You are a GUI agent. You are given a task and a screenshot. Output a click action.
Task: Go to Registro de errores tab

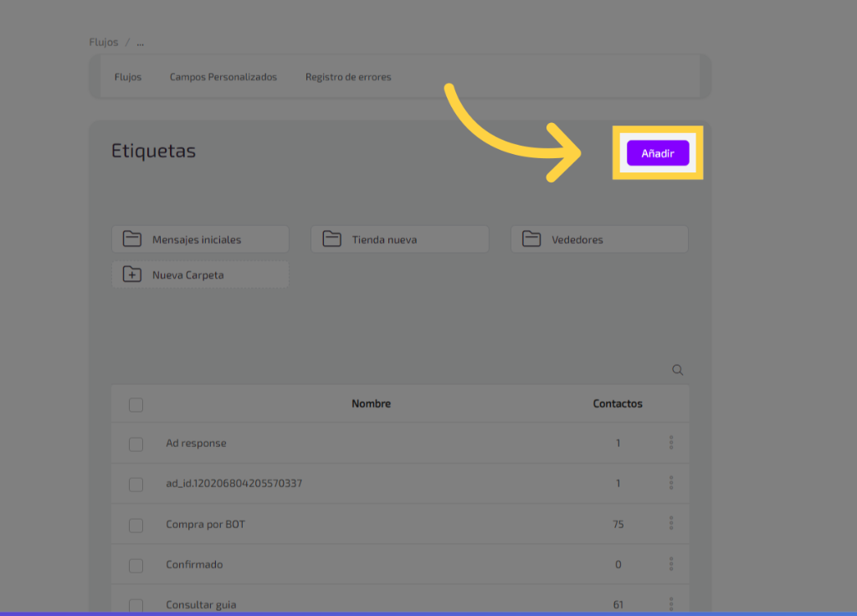[348, 77]
